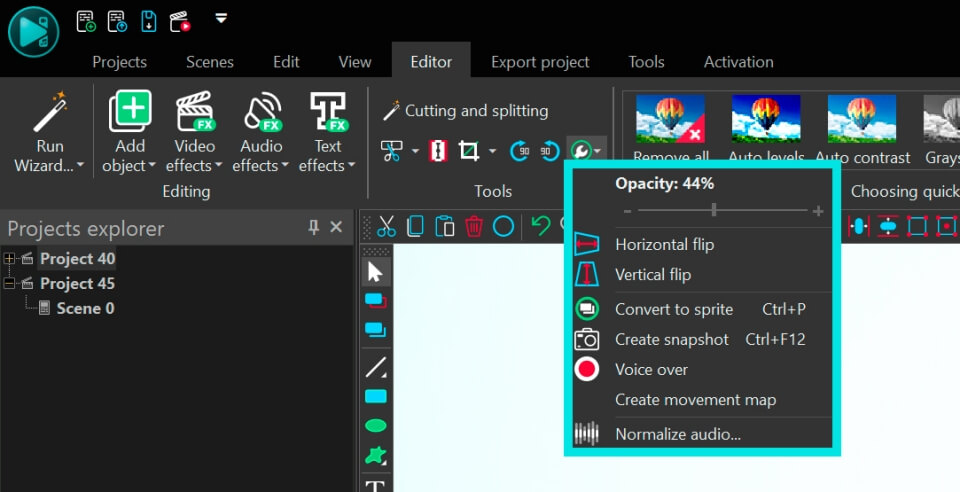The width and height of the screenshot is (960, 492).
Task: Click the Save project quick access icon
Action: tap(149, 21)
